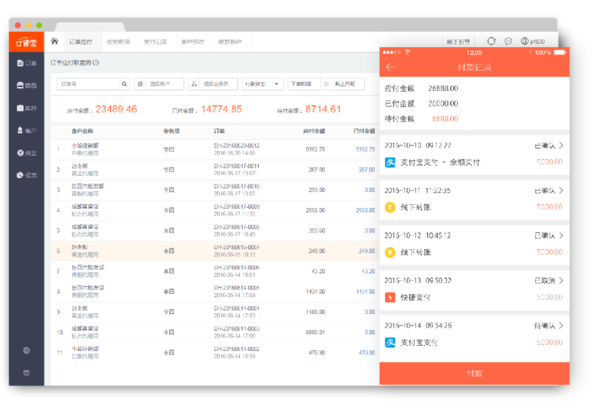This screenshot has height=411, width=600.
Task: Open the 商品 section in the sidebar
Action: point(27,85)
